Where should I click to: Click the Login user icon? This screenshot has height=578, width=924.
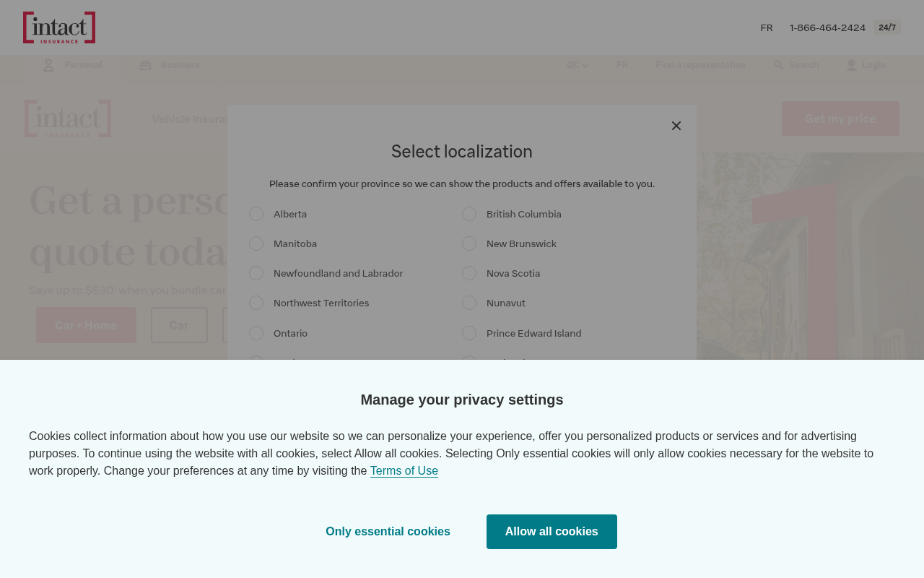pyautogui.click(x=851, y=65)
